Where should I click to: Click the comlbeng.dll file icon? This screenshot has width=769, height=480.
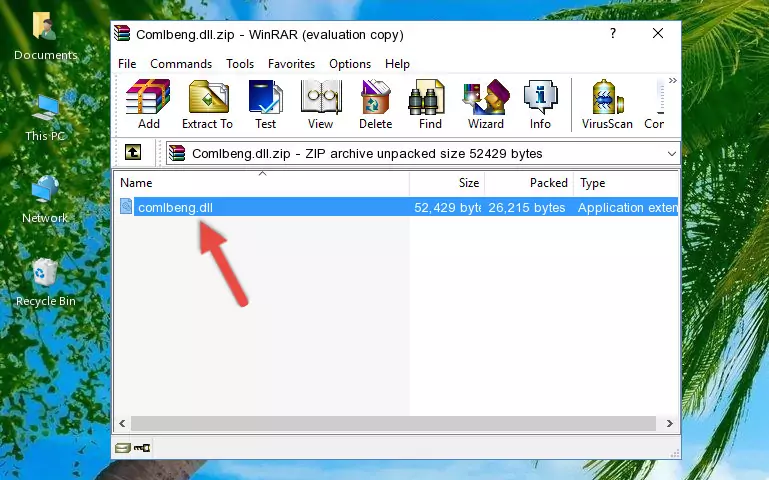(126, 206)
